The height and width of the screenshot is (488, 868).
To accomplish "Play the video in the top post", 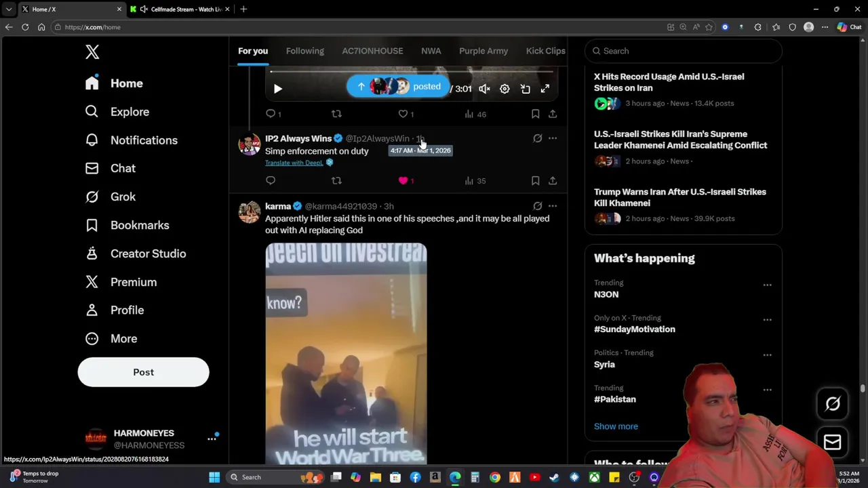I will [277, 89].
